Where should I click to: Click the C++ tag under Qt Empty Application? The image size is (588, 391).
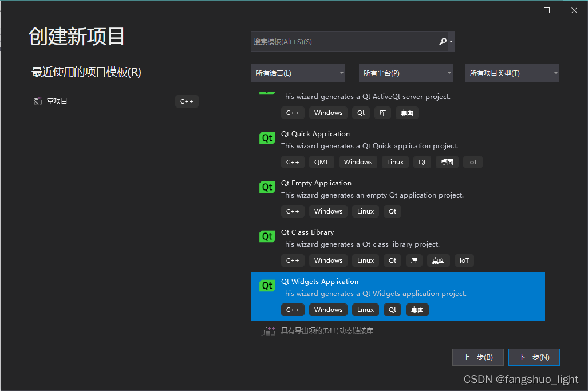tap(293, 211)
